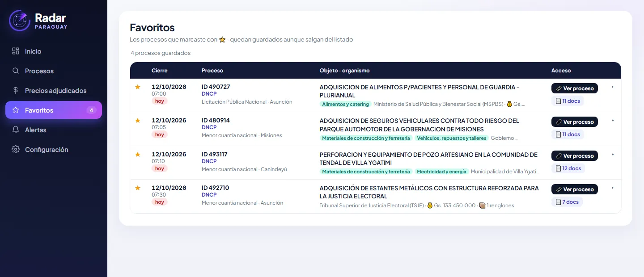Click the Procesos magnifier icon
This screenshot has width=644, height=277.
16,71
